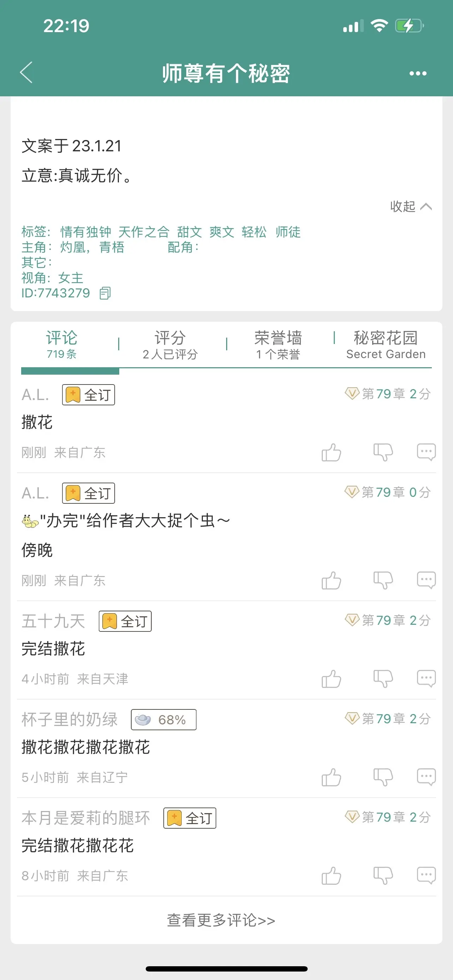The width and height of the screenshot is (453, 980).
Task: Open the 荣誉墙 tab
Action: click(x=278, y=345)
